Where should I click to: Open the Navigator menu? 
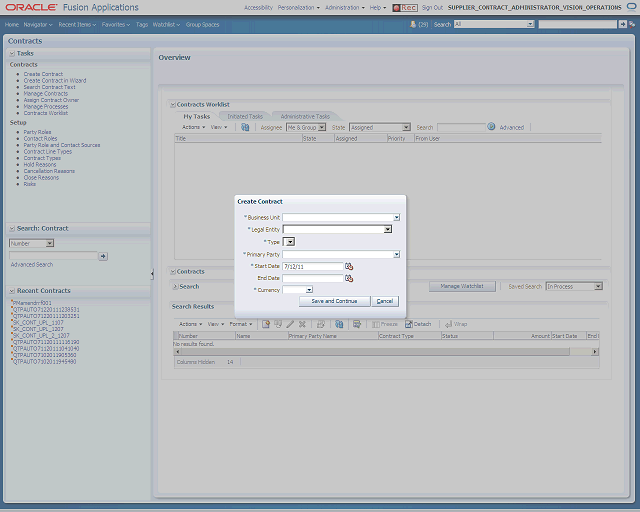pos(38,24)
